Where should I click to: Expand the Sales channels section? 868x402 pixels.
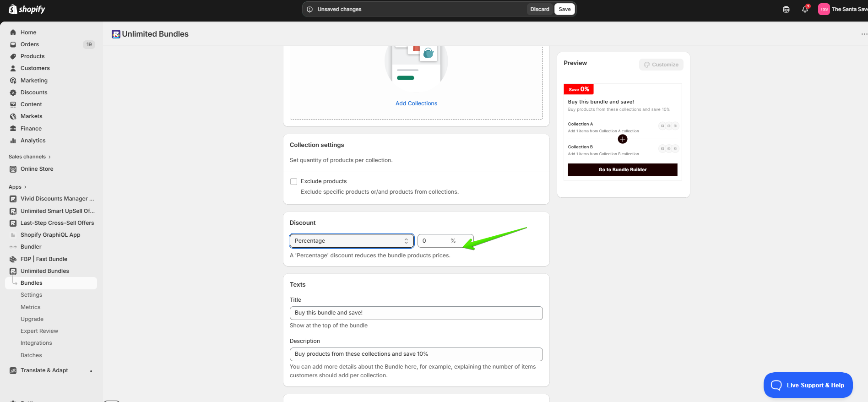pyautogui.click(x=30, y=157)
